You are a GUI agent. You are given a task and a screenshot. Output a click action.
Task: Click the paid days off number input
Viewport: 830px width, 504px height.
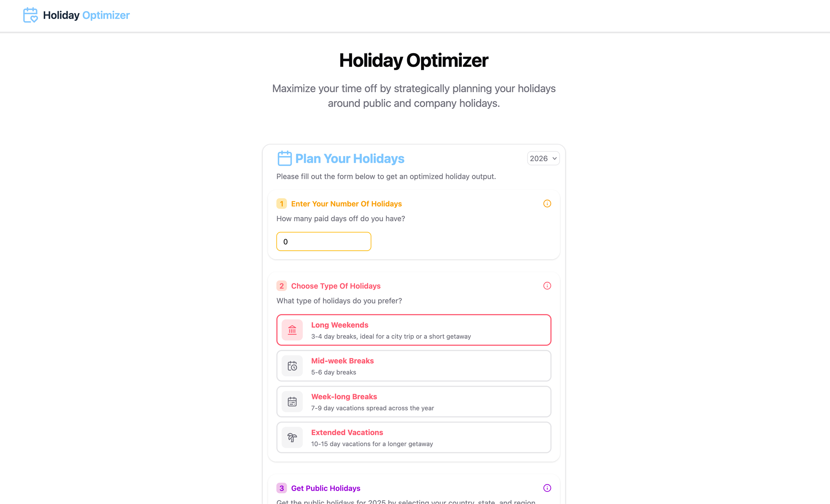(x=323, y=241)
